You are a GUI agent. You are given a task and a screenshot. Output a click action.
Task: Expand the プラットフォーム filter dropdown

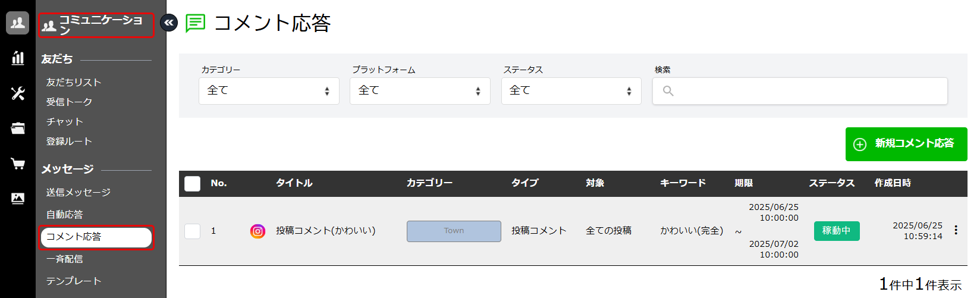(420, 91)
